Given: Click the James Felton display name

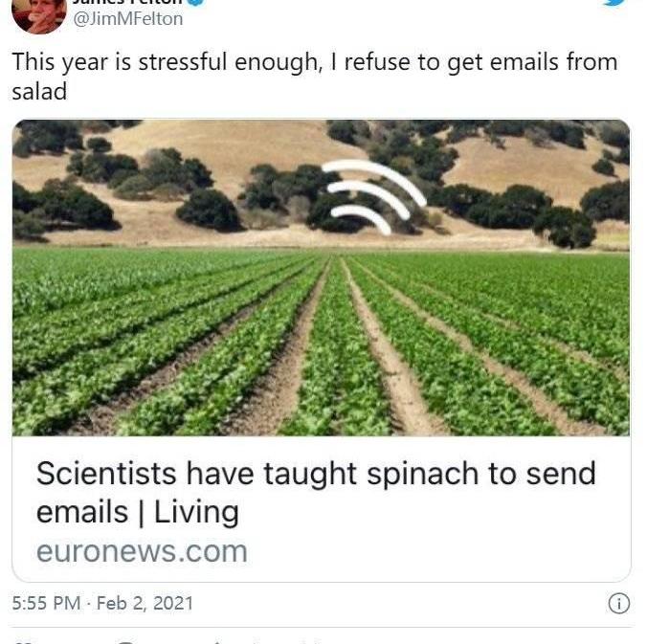Looking at the screenshot, I should pyautogui.click(x=127, y=2).
